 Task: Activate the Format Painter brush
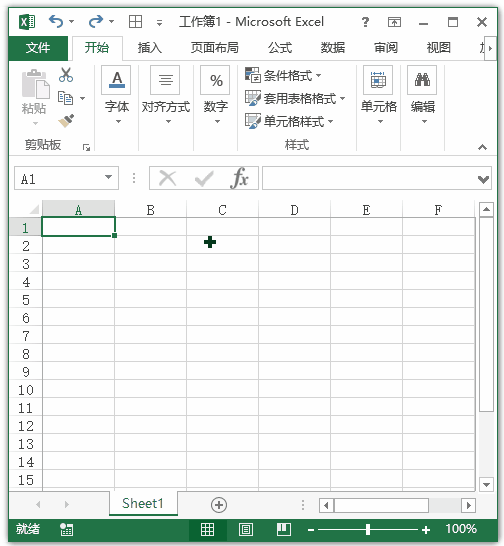(66, 121)
